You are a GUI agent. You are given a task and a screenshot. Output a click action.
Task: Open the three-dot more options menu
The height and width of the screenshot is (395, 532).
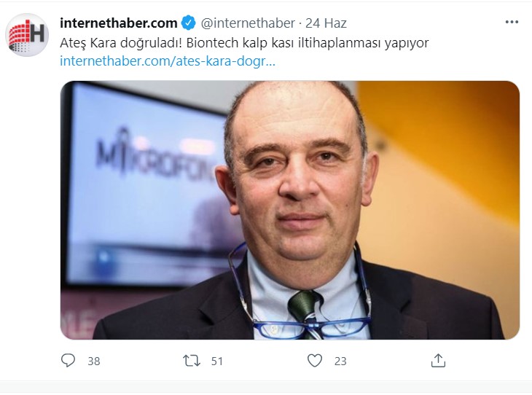point(512,22)
